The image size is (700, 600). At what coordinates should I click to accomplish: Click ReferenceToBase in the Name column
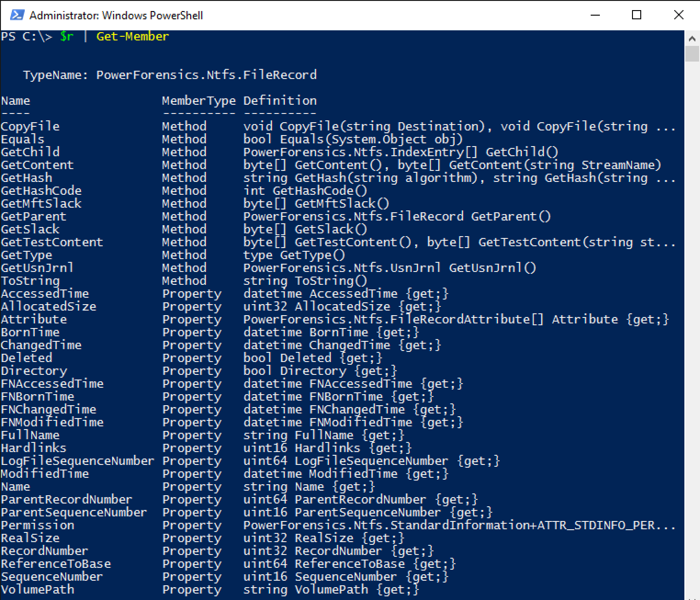coord(56,564)
